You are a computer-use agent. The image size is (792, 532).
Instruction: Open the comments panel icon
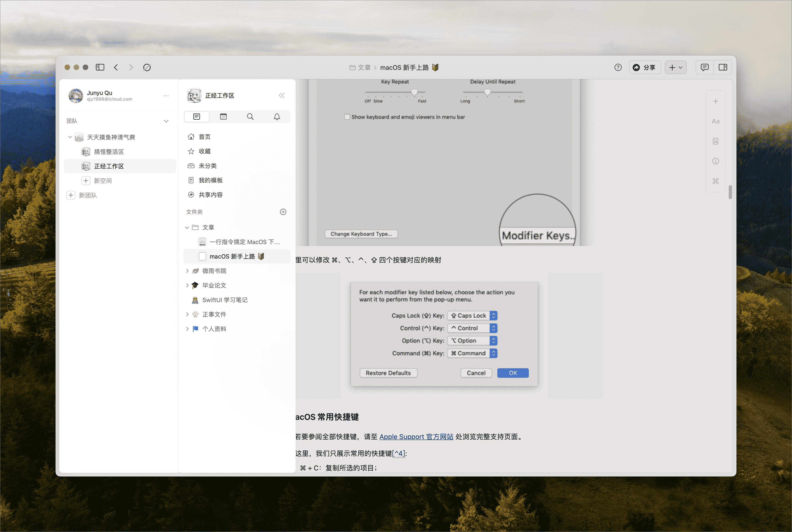(x=705, y=68)
